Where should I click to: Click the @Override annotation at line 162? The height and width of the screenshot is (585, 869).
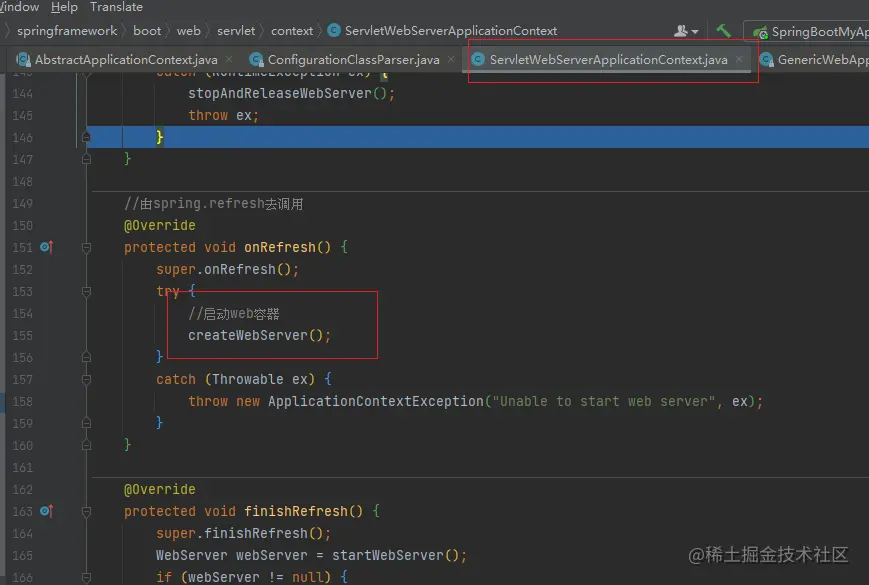160,489
